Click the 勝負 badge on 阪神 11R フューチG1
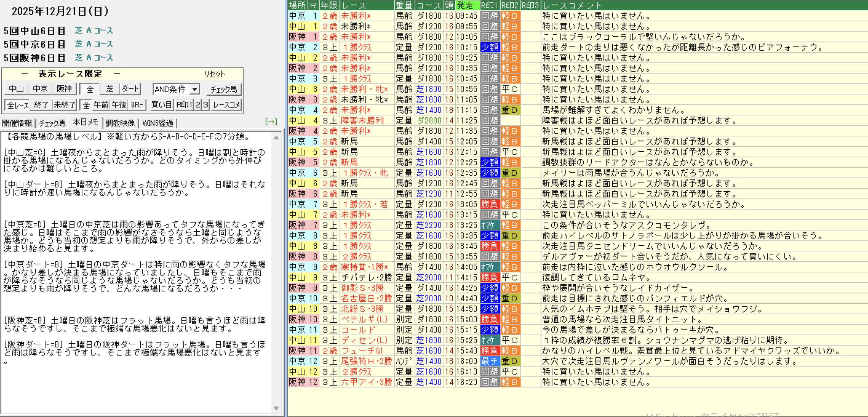This screenshot has height=417, width=868. [490, 351]
